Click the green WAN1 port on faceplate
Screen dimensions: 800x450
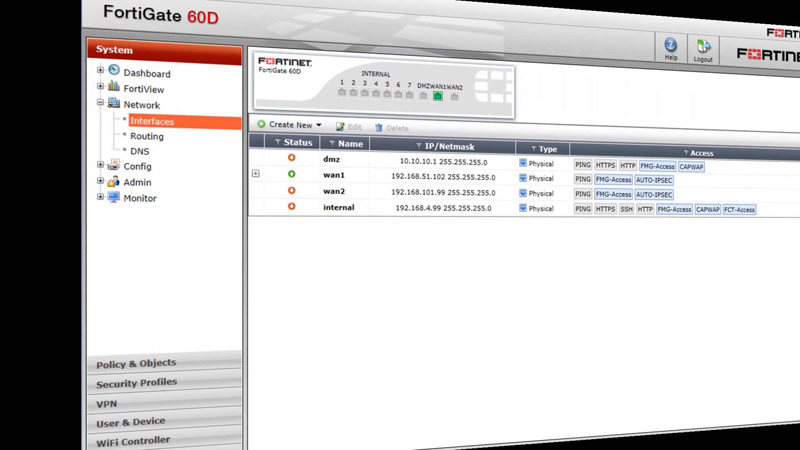438,96
